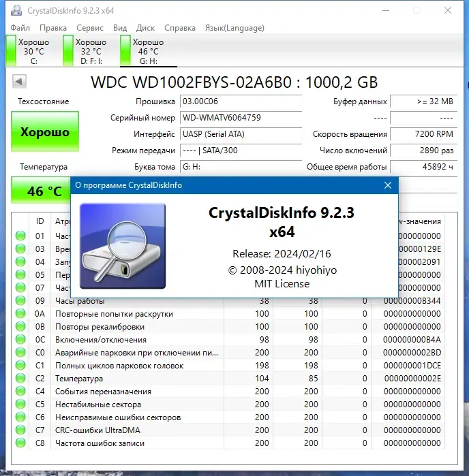
Task: Click the ID column header
Action: 40,221
